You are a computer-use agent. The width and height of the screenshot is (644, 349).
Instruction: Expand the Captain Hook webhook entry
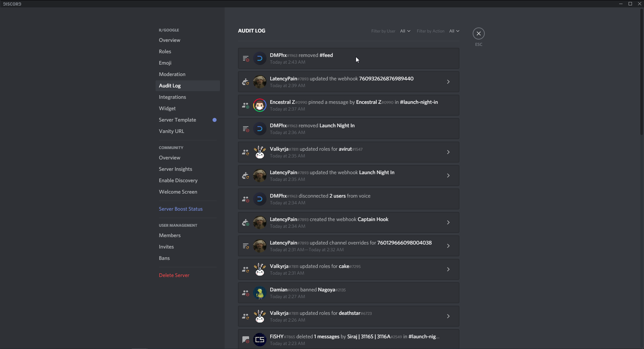pos(448,223)
